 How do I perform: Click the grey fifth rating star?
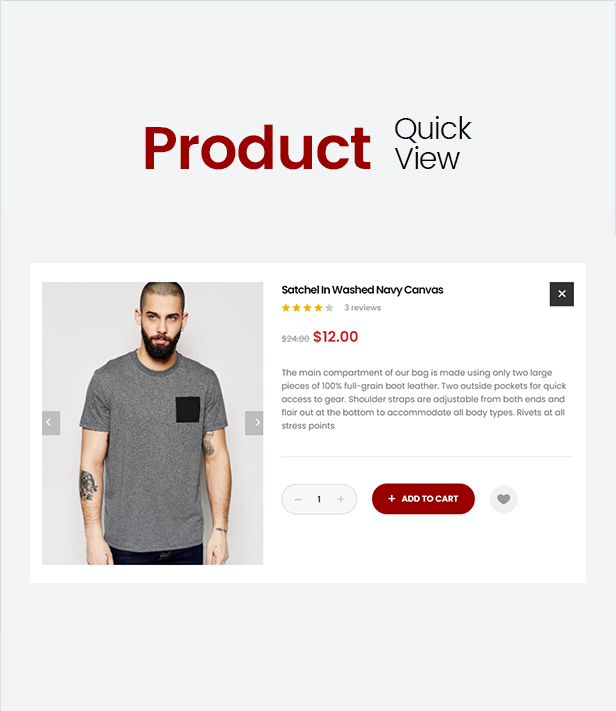(x=329, y=308)
